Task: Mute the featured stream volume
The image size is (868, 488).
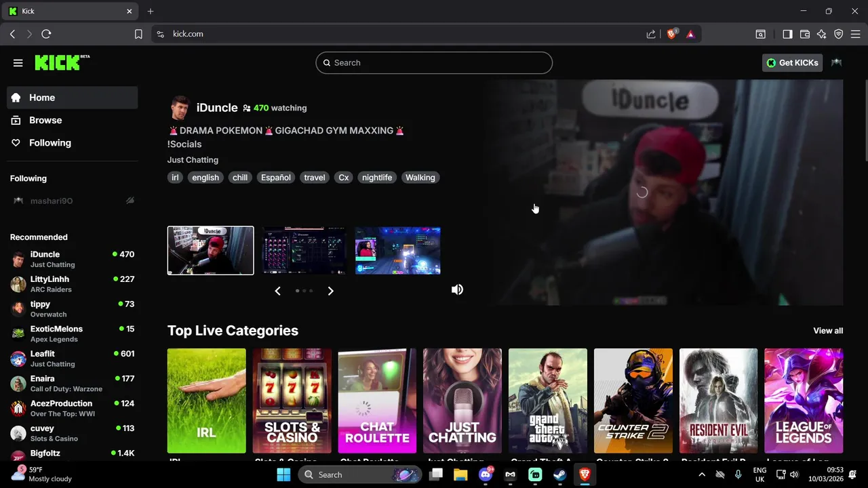Action: tap(458, 290)
